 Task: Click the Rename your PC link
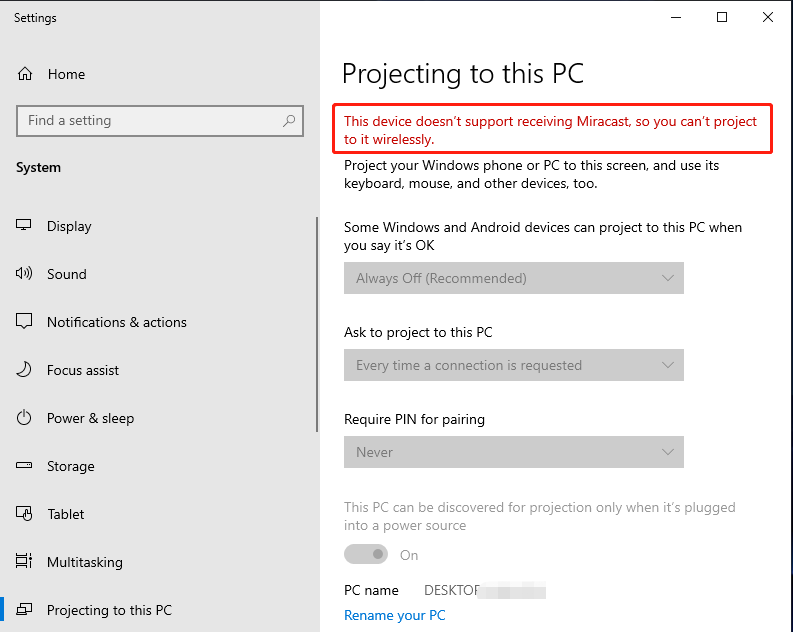394,615
